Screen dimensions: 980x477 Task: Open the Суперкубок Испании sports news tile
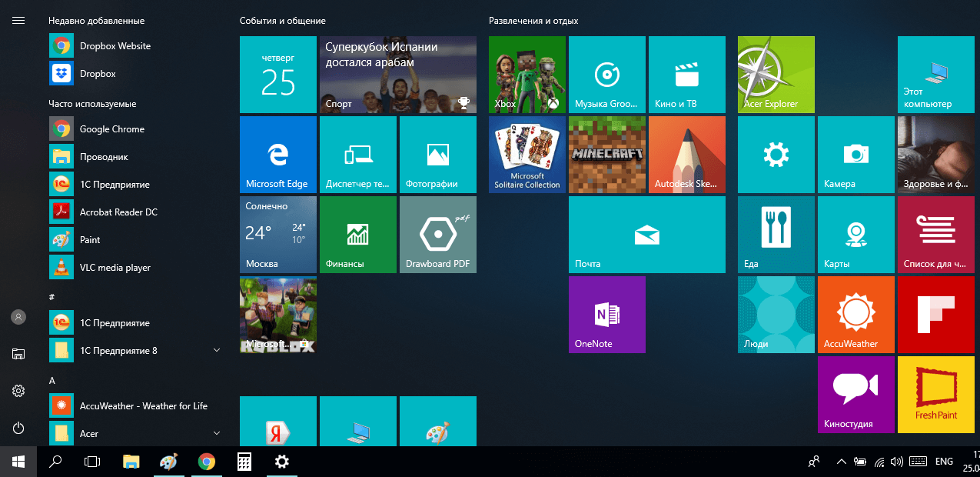pos(398,75)
